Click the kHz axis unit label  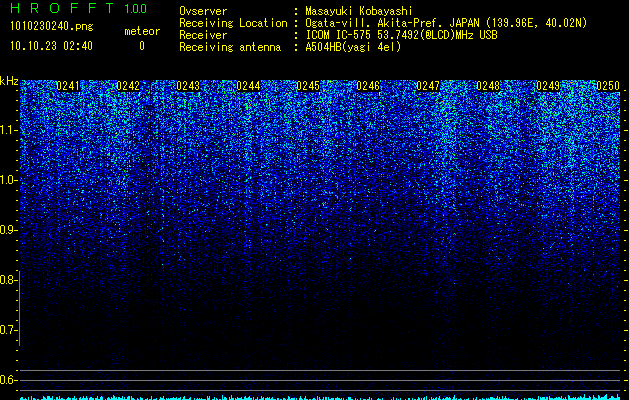pyautogui.click(x=9, y=81)
